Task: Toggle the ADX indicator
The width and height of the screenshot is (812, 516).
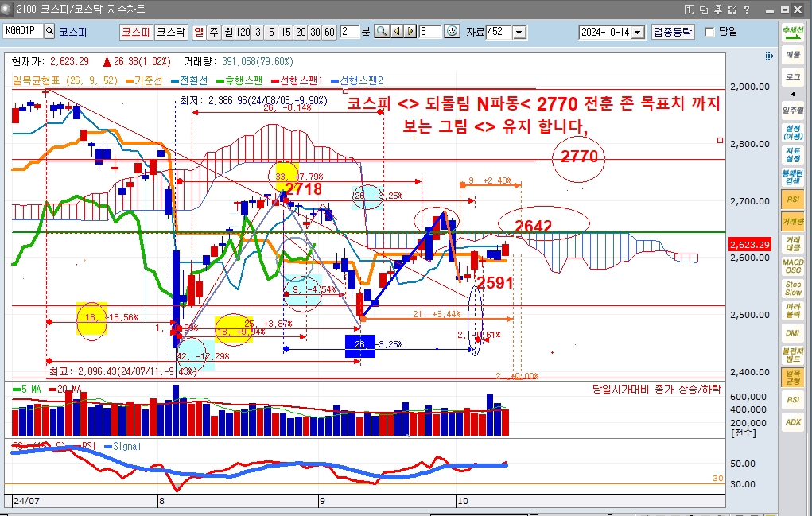Action: (x=793, y=422)
